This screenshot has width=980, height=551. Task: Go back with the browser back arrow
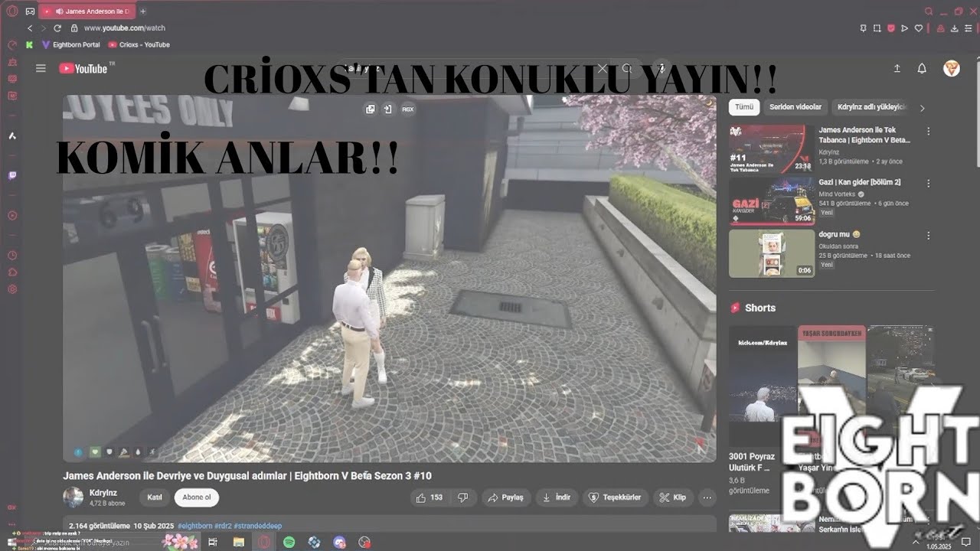30,28
